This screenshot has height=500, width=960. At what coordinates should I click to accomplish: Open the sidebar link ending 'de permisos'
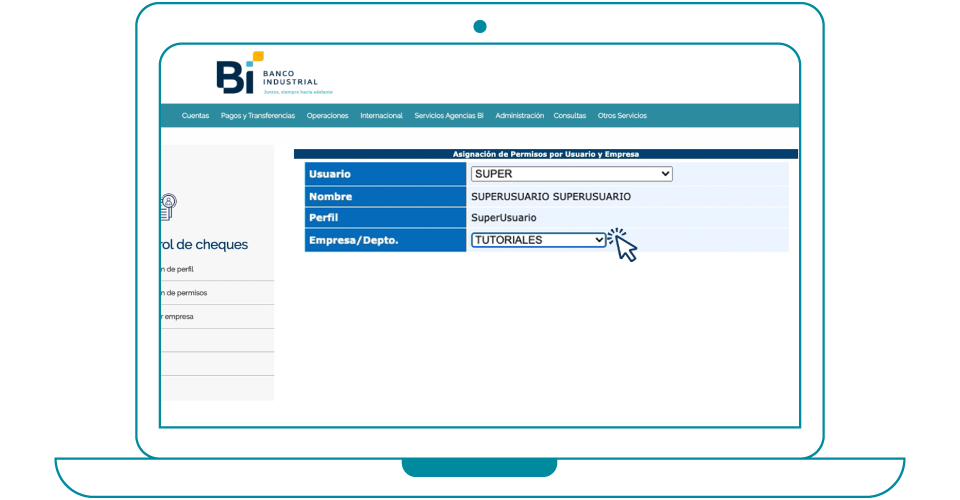pos(183,293)
